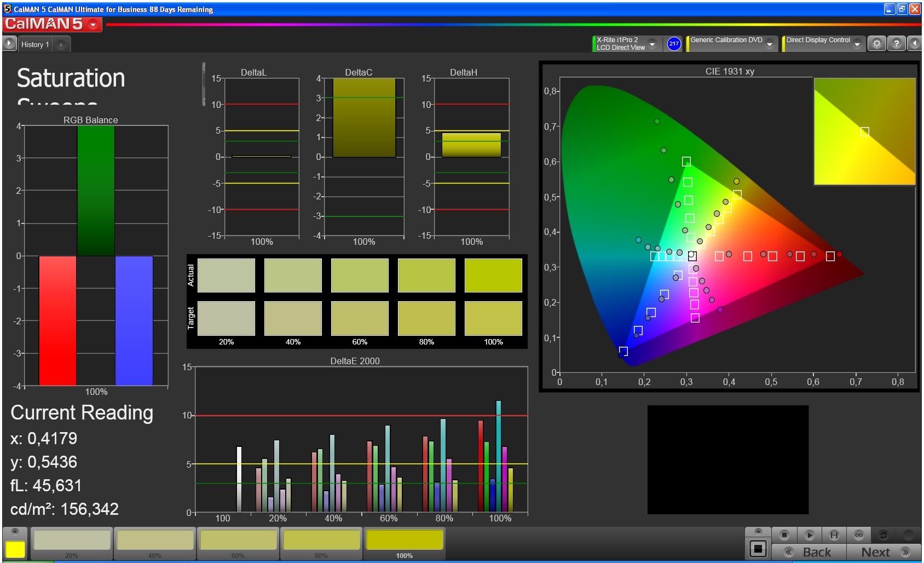Select the 60% saturation patch in bottom strip

point(238,543)
